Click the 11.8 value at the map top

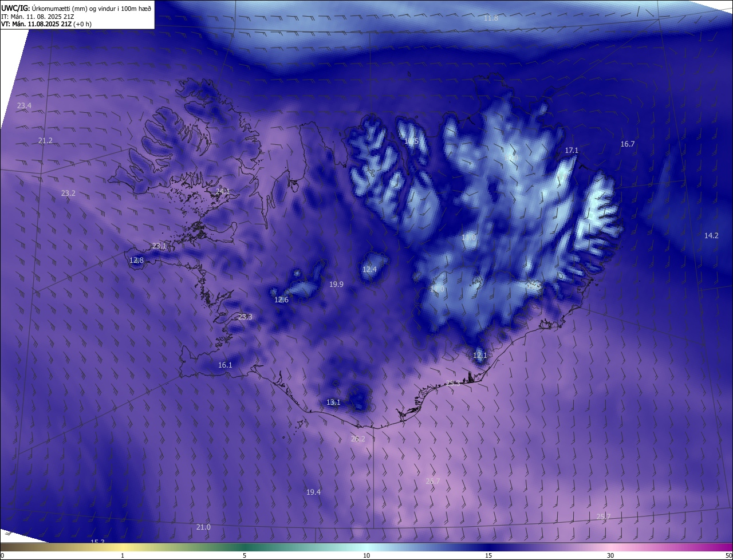point(491,18)
